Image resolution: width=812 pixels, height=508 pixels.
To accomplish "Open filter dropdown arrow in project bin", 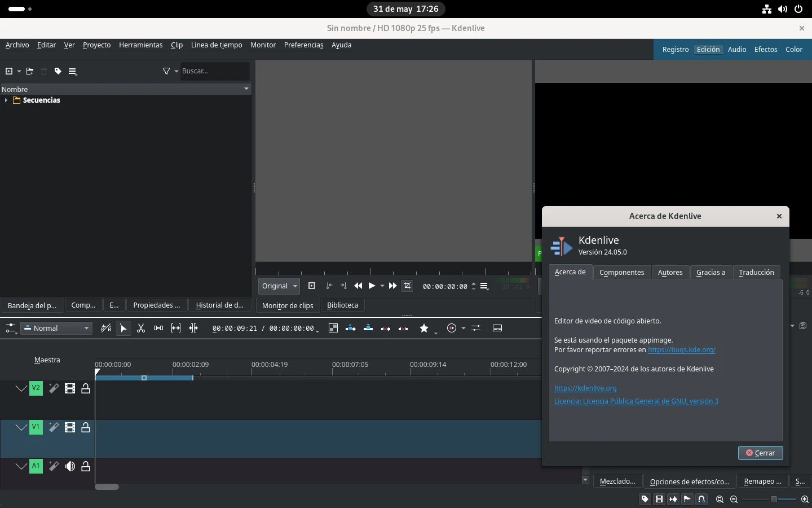I will click(176, 71).
